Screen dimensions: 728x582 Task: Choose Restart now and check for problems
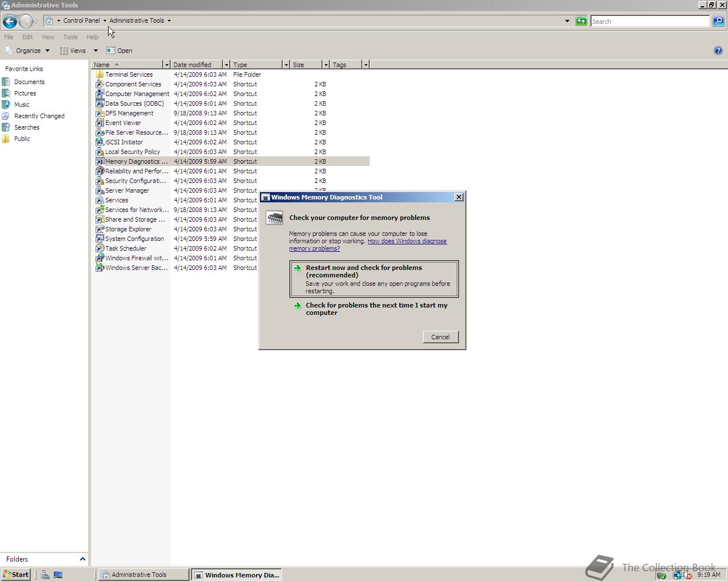[x=374, y=279]
